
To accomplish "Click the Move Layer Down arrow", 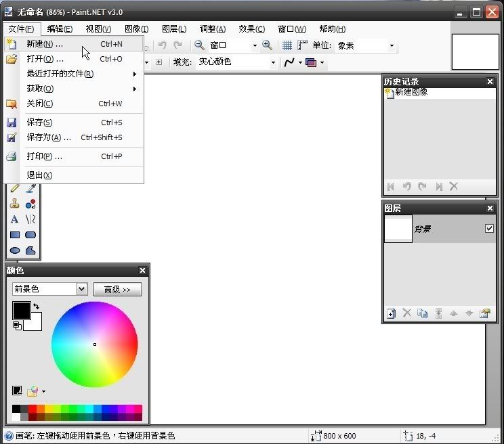I will tap(469, 313).
